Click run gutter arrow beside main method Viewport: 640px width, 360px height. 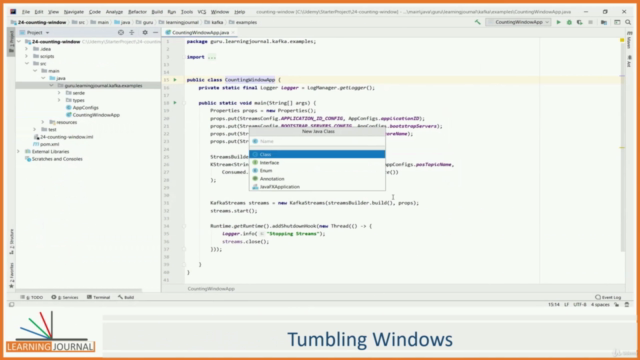[x=175, y=103]
